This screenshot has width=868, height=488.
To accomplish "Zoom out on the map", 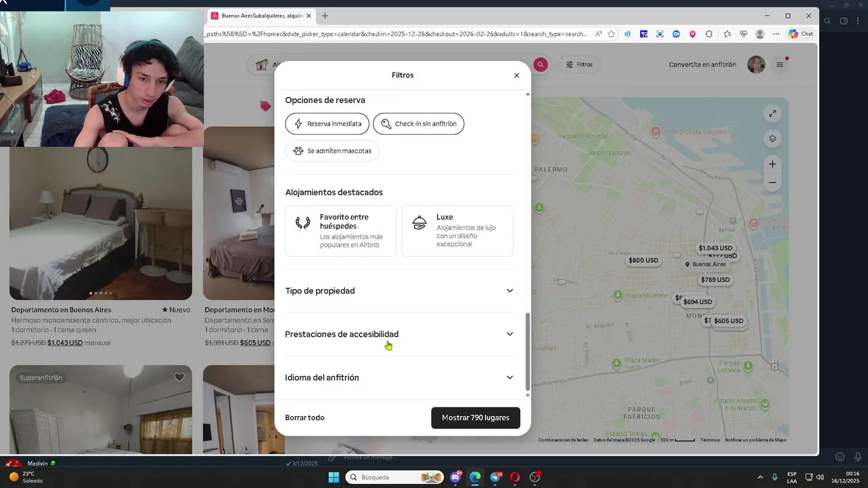I will (772, 182).
